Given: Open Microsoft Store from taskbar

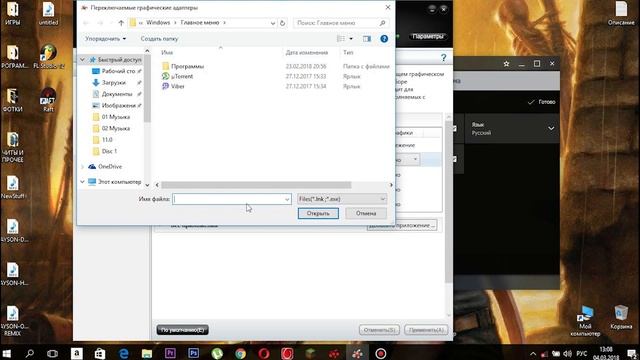Looking at the screenshot, I should [100, 353].
